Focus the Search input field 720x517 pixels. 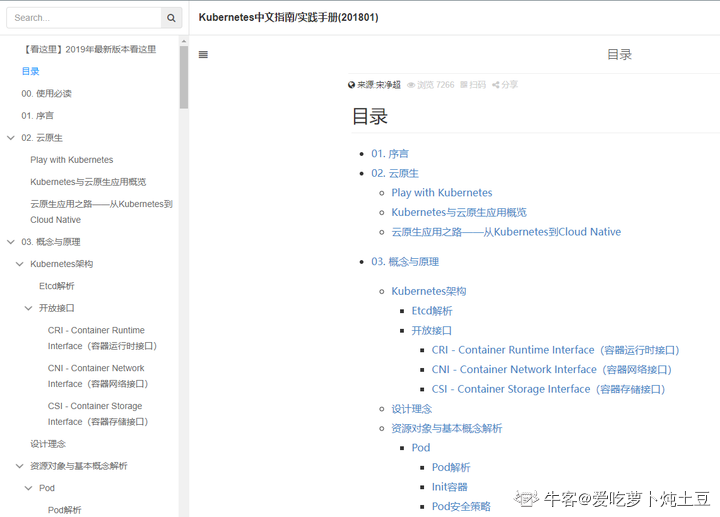pos(84,18)
